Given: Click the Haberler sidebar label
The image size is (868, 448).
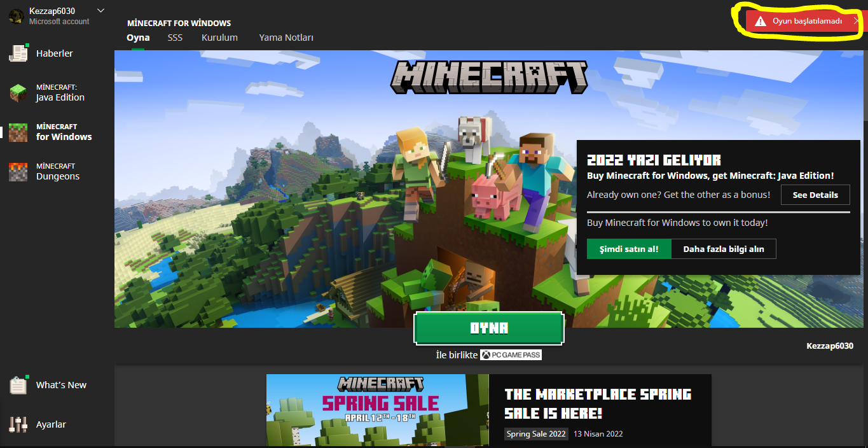Looking at the screenshot, I should click(55, 53).
